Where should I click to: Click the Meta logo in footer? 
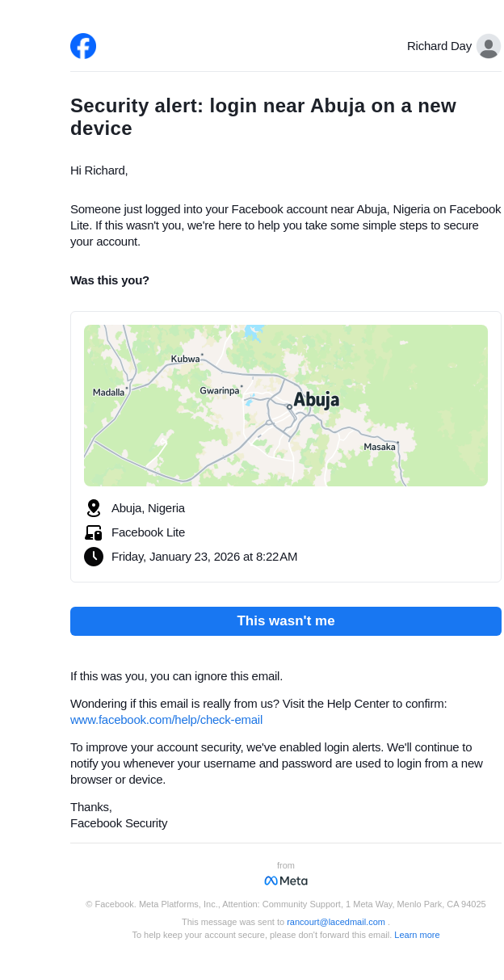coord(286,881)
